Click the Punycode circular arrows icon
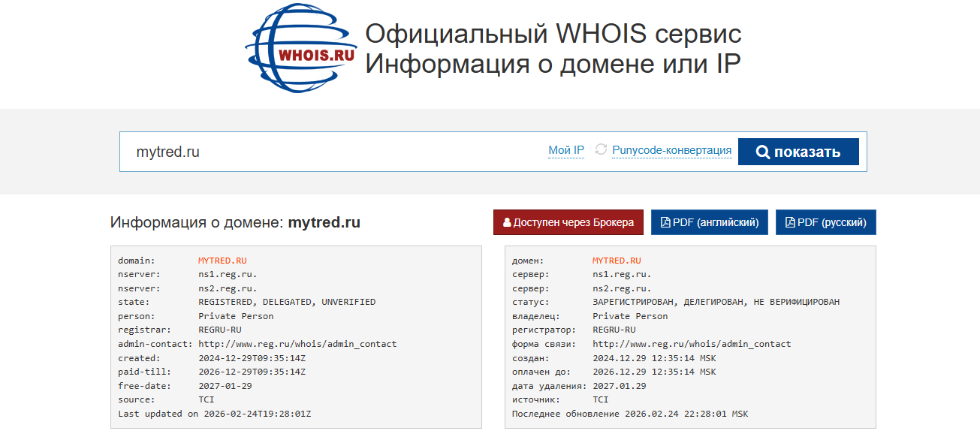 click(x=601, y=149)
